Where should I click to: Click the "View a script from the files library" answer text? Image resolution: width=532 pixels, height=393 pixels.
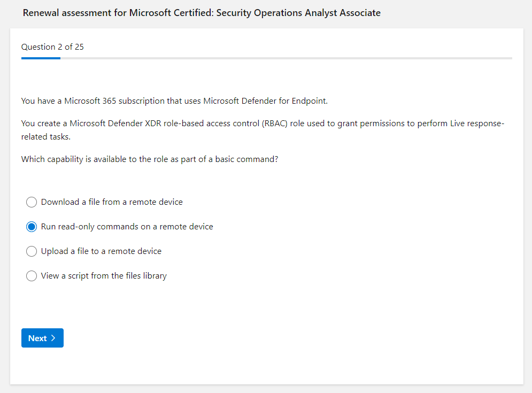coord(104,276)
